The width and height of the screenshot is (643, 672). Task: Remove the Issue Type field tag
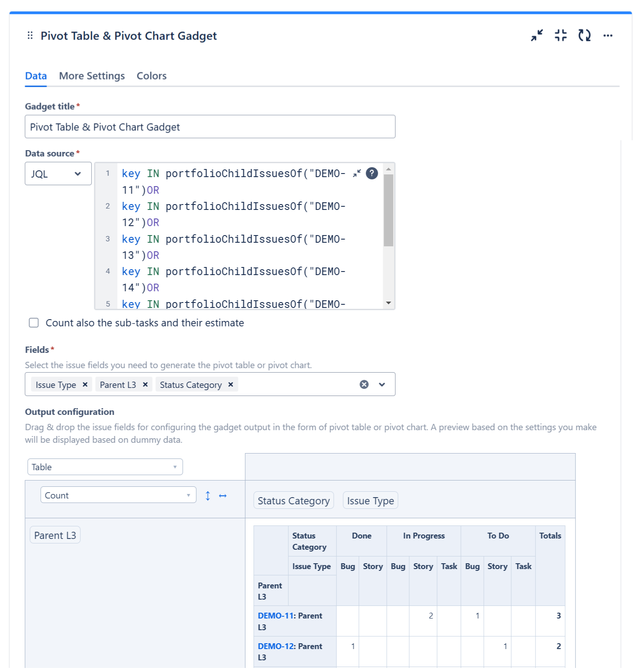click(85, 384)
